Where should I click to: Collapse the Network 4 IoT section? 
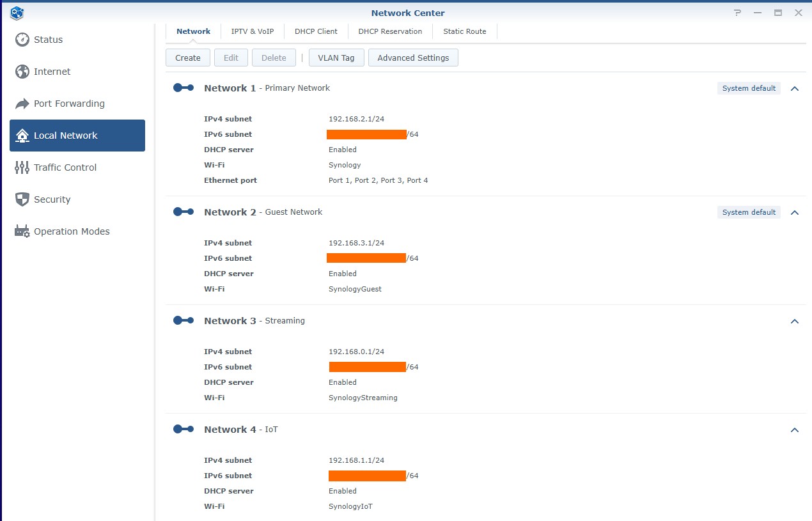click(795, 430)
